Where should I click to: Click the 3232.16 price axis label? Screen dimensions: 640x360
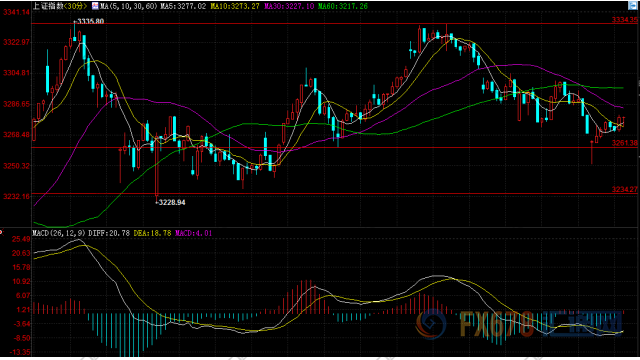click(x=16, y=196)
